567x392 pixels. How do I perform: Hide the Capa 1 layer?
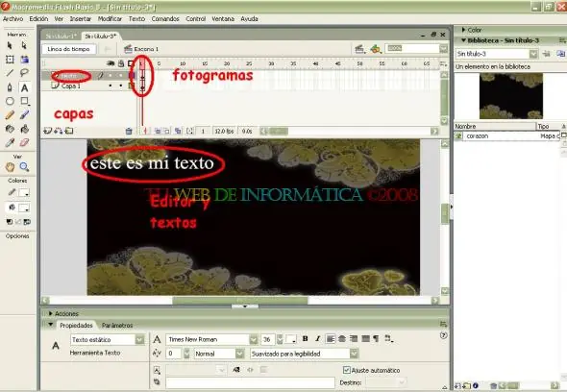pos(111,86)
